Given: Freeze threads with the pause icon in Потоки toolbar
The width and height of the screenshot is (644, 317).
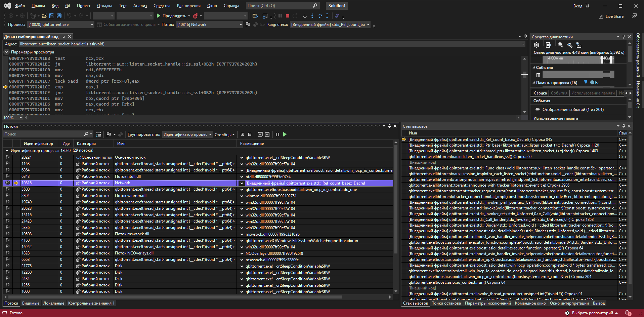Looking at the screenshot, I should 277,134.
